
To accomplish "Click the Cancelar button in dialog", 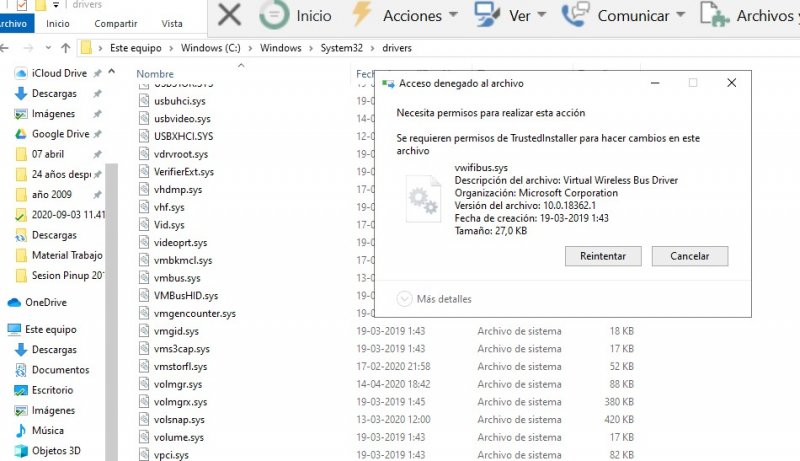I will (690, 256).
